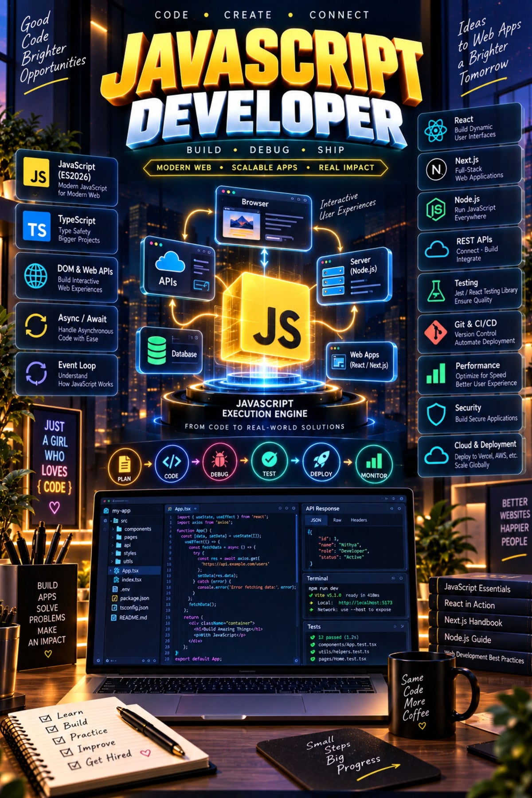The height and width of the screenshot is (798, 532).
Task: Click the Security shield icon
Action: tap(436, 415)
